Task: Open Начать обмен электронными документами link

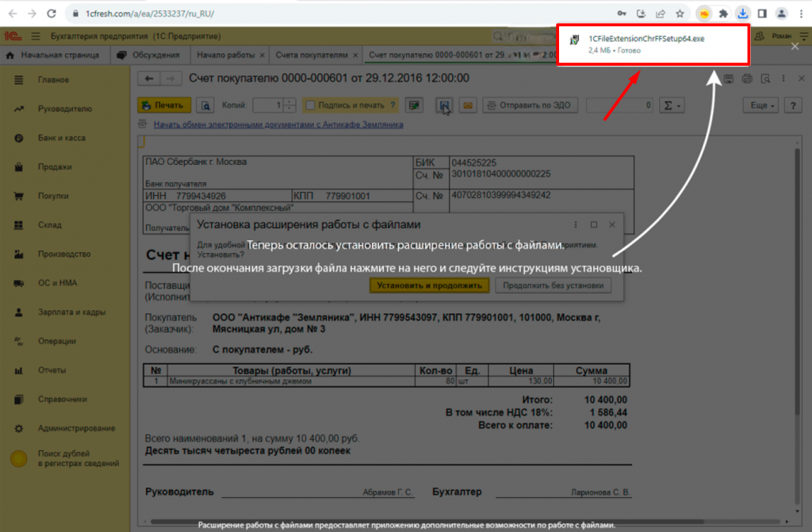Action: pyautogui.click(x=278, y=124)
